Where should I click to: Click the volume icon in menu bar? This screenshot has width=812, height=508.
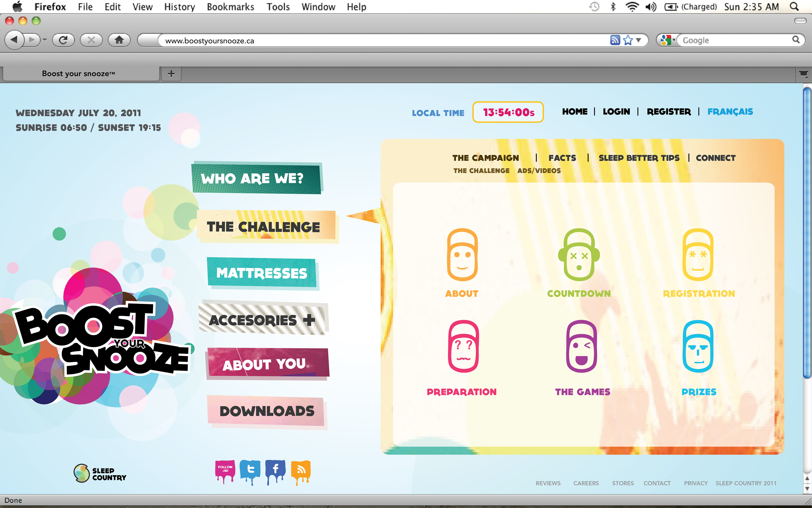click(x=651, y=7)
